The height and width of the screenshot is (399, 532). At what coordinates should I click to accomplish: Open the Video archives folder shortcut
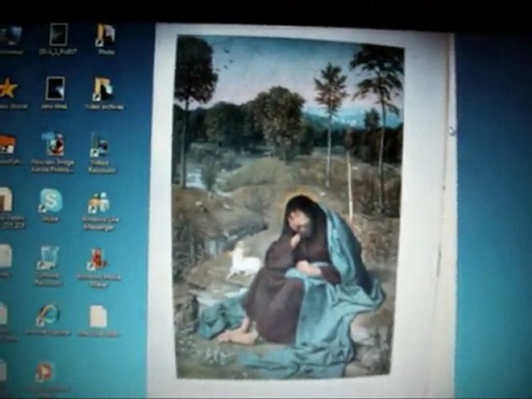pos(103,89)
